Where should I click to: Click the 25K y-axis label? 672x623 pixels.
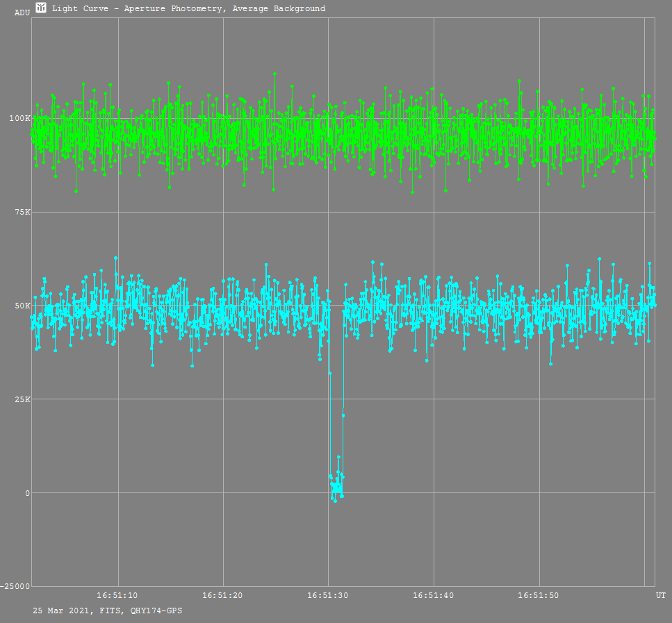click(22, 399)
